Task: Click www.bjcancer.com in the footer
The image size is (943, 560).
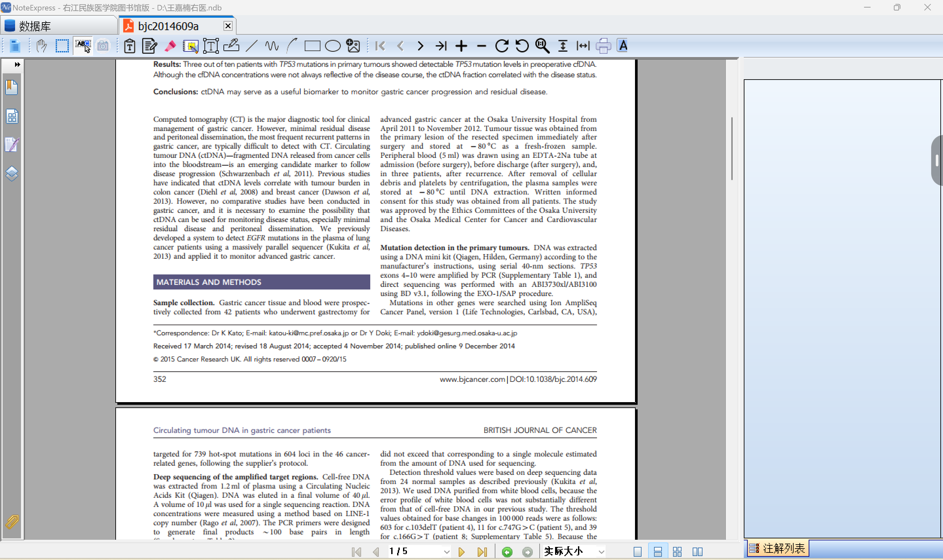Action: 472,379
